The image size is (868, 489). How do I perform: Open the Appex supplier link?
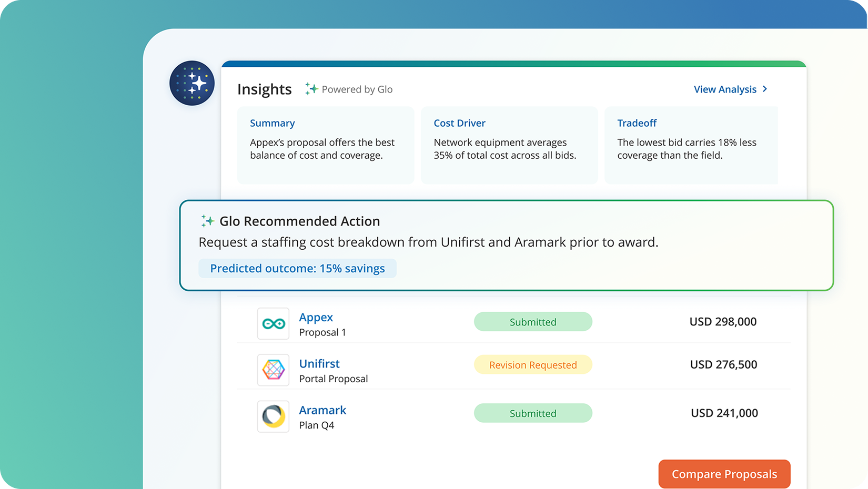[316, 317]
